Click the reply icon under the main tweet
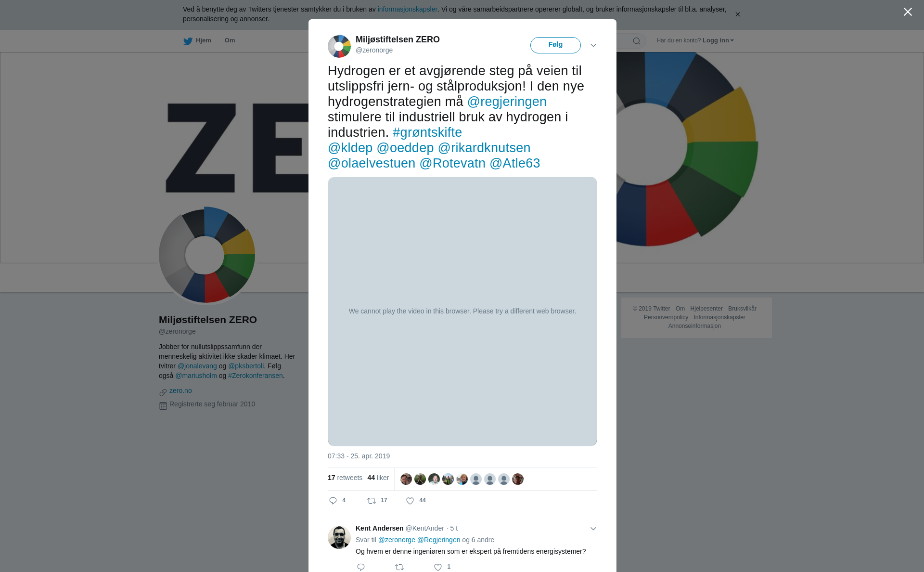The width and height of the screenshot is (924, 572). tap(333, 501)
